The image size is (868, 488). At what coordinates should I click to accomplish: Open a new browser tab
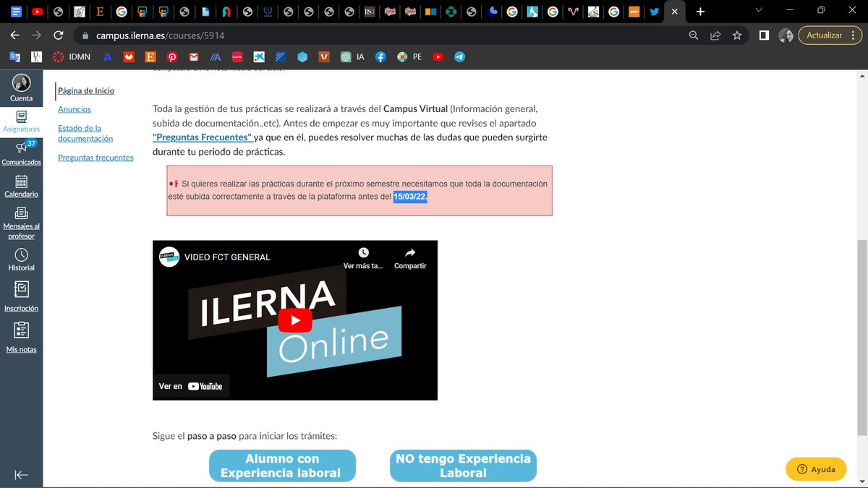(x=699, y=12)
